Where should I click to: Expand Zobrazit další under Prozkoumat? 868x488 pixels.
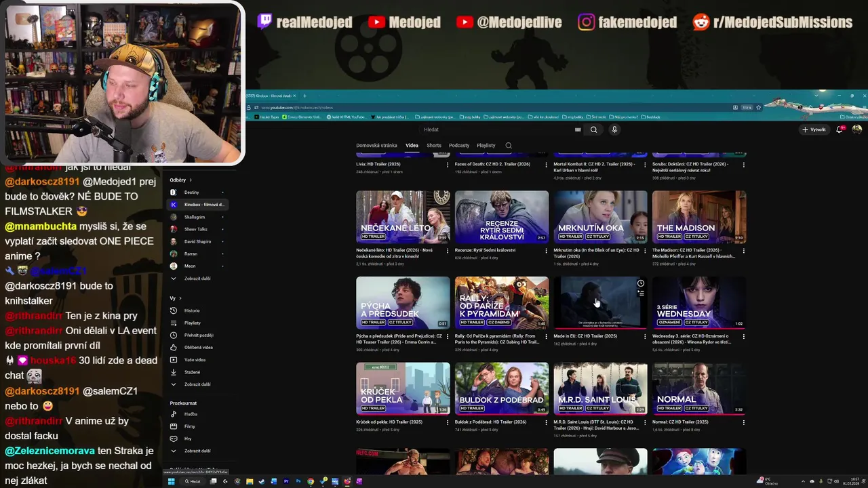pyautogui.click(x=197, y=451)
